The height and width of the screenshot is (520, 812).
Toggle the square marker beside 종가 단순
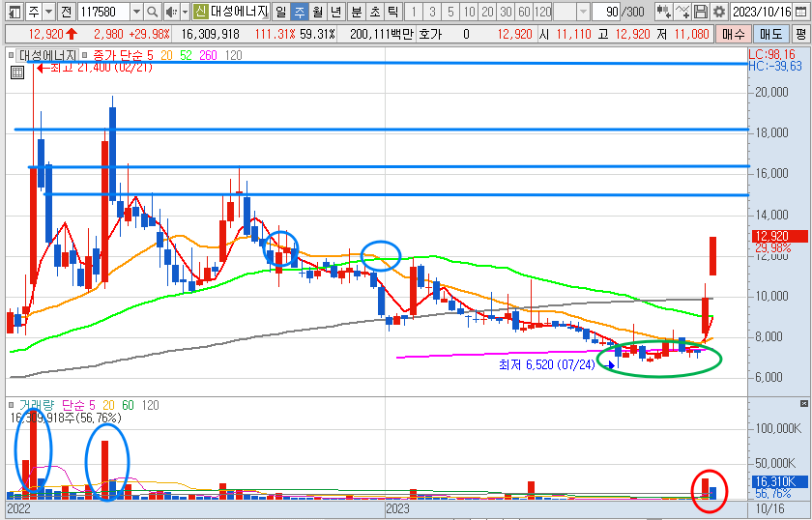click(x=86, y=55)
